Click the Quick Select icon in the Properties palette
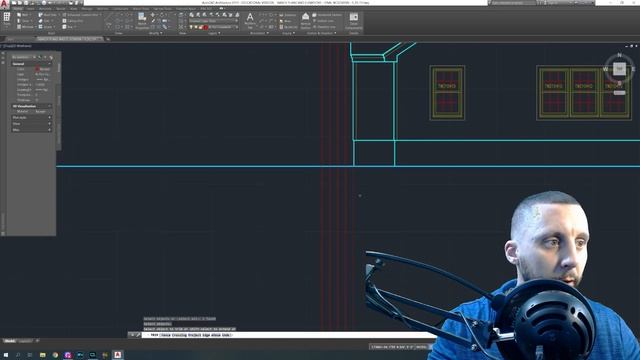 point(51,57)
